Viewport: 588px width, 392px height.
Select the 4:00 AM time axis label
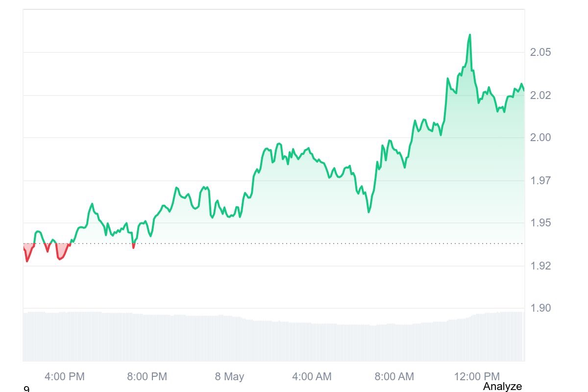click(x=312, y=377)
